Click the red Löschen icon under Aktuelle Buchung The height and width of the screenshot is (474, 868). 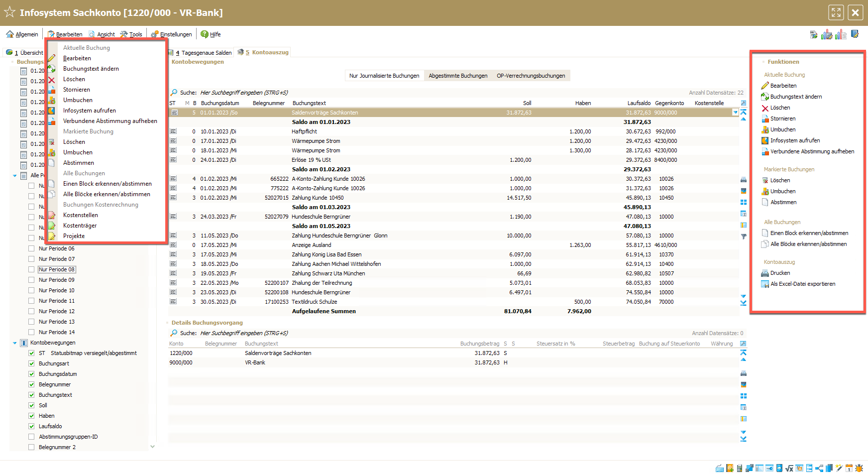coord(765,108)
